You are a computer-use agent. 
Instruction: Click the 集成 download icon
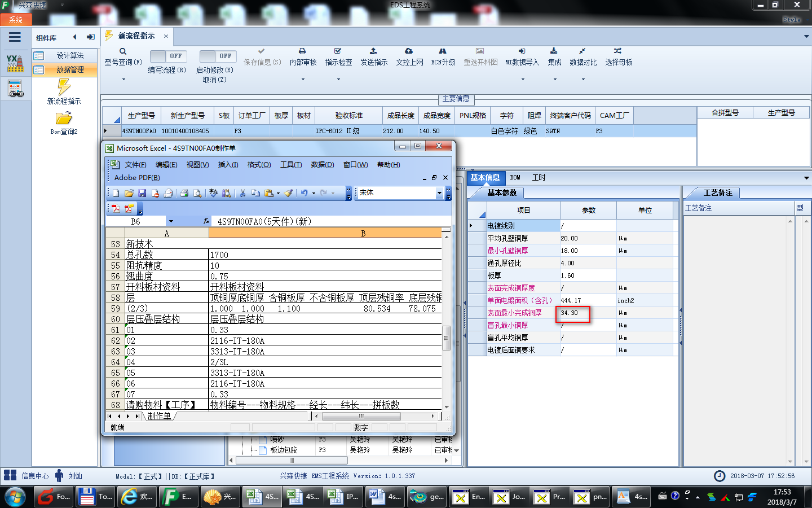(554, 51)
